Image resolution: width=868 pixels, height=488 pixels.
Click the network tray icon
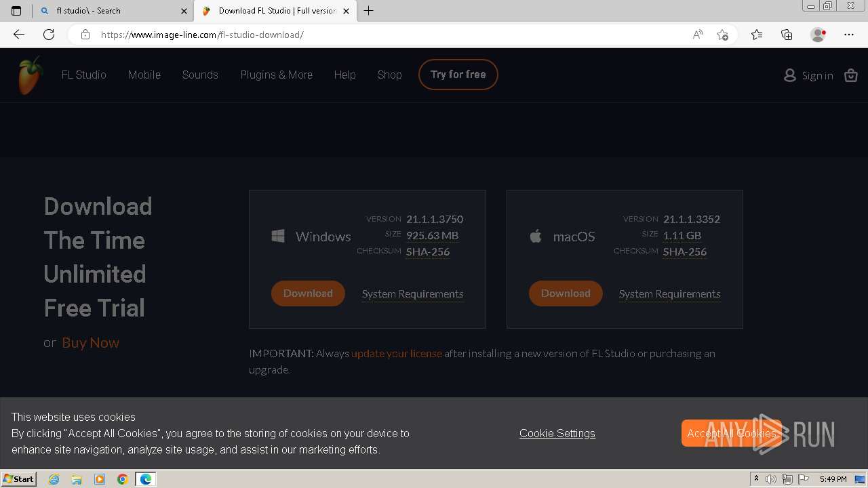(787, 479)
